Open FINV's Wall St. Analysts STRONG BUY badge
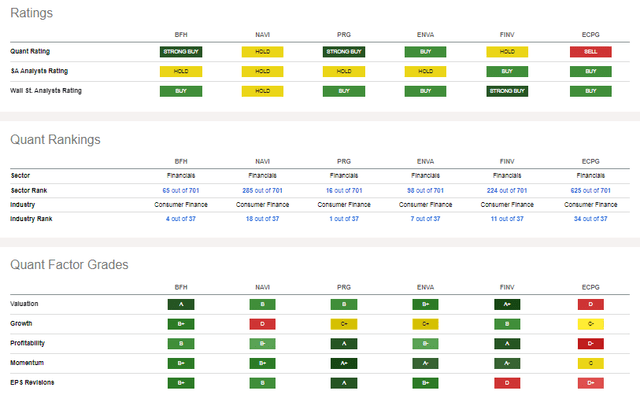Image resolution: width=640 pixels, height=402 pixels. coord(507,91)
